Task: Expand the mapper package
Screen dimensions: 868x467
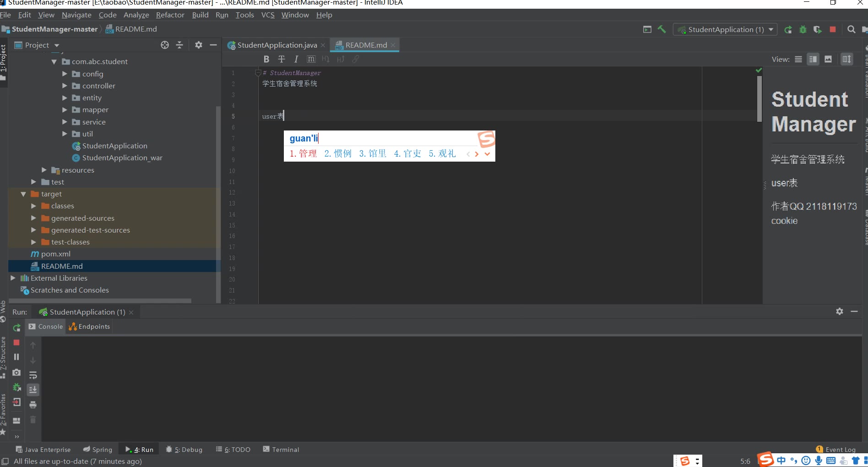Action: (65, 110)
